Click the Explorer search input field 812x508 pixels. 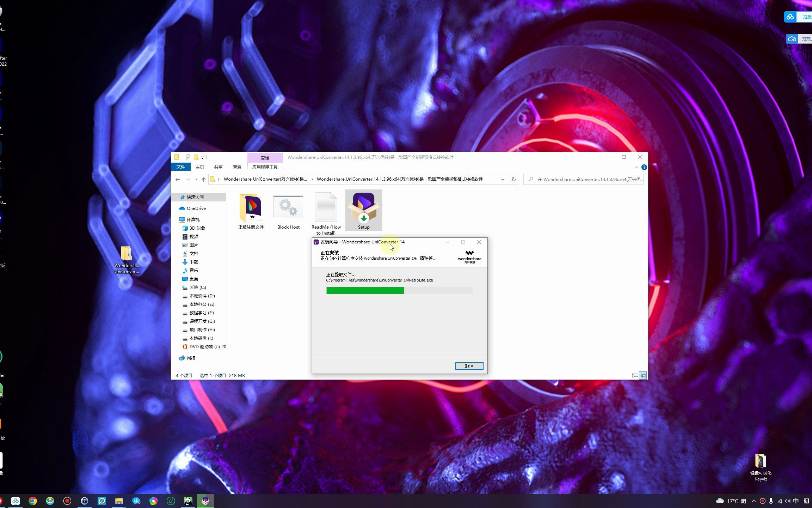[x=584, y=179]
